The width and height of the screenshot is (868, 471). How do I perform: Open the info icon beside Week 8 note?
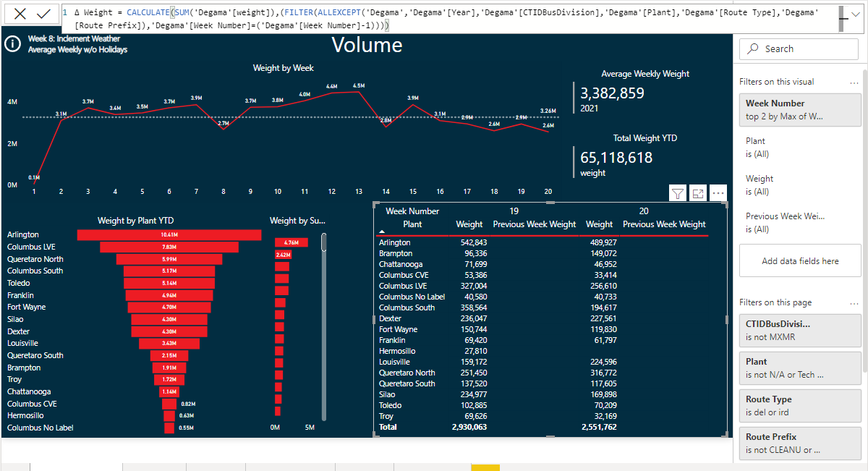(x=13, y=43)
